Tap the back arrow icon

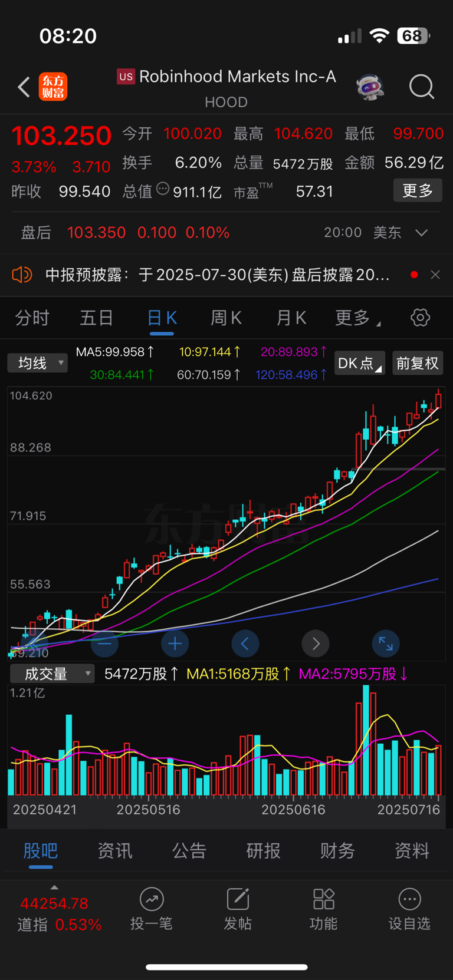pos(24,87)
